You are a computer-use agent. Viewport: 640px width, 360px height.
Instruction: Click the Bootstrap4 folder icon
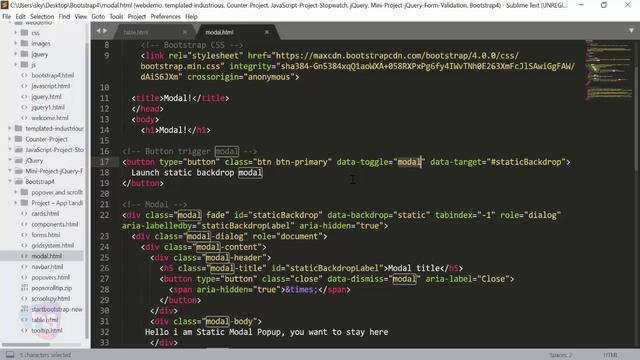click(x=18, y=181)
